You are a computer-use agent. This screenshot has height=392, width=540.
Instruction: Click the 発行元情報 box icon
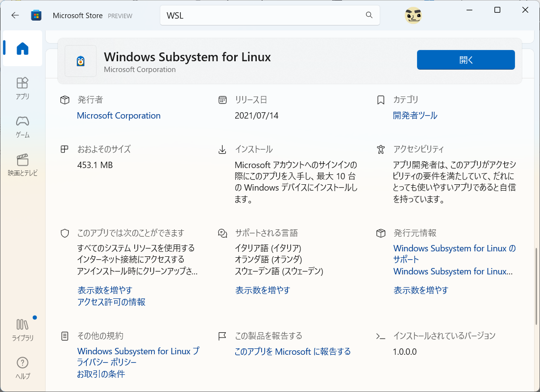(x=381, y=233)
